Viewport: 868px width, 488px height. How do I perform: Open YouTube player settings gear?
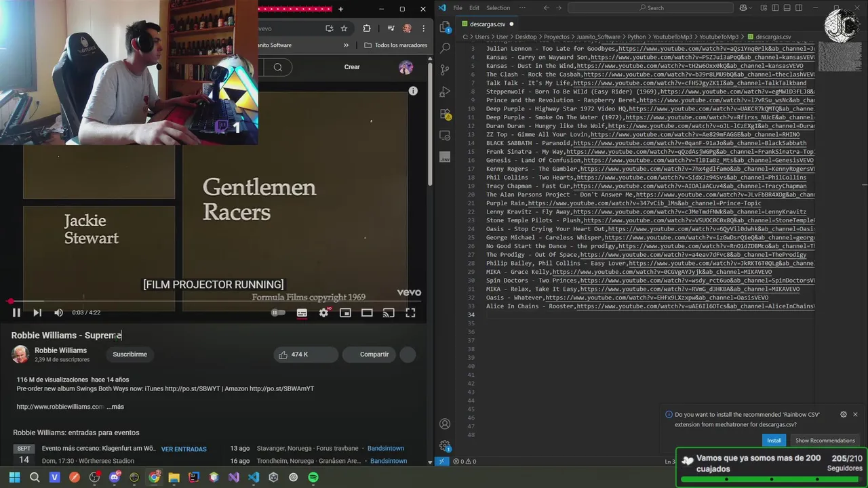(323, 312)
